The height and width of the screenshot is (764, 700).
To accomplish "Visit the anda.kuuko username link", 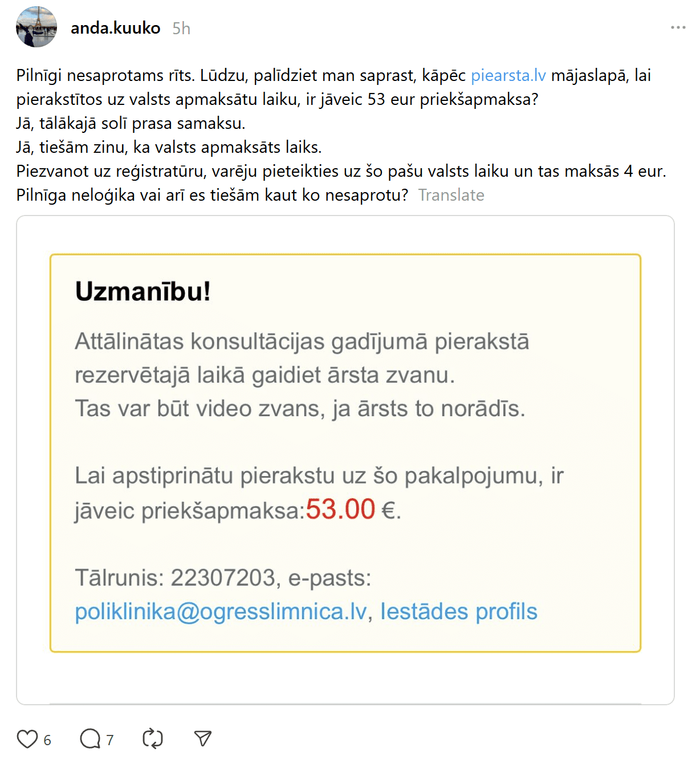I will coord(115,28).
